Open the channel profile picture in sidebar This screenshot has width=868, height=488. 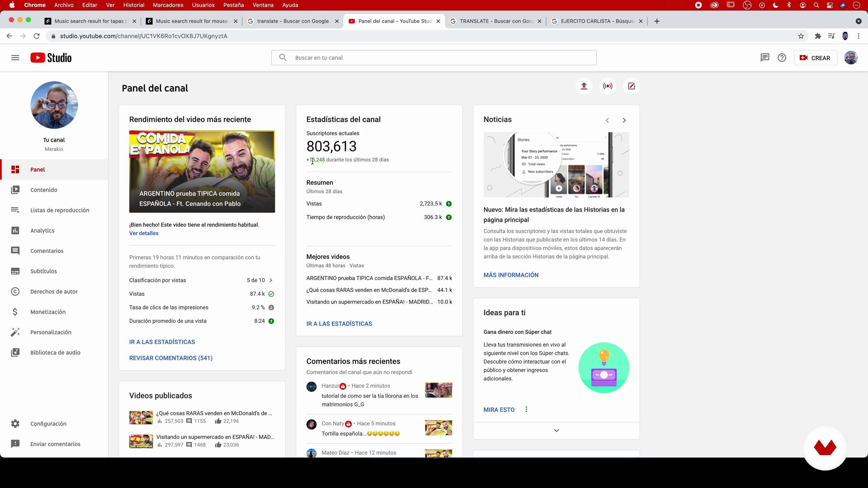point(54,105)
